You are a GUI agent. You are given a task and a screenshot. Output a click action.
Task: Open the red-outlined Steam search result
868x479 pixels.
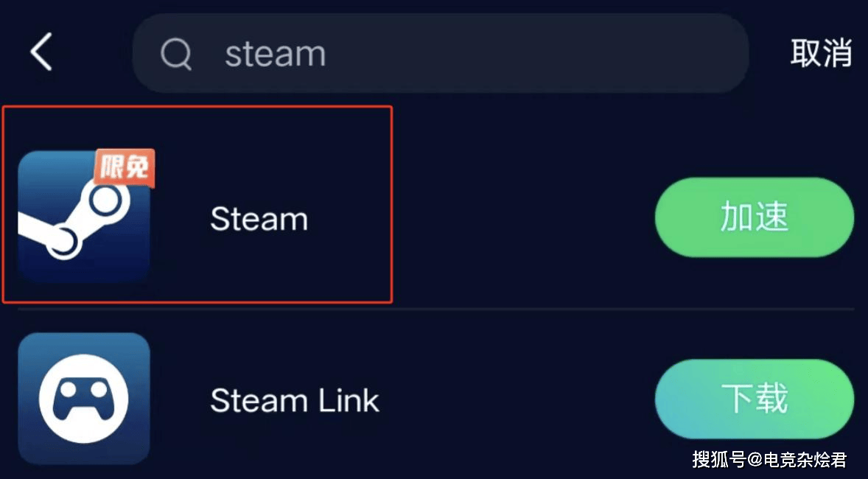point(197,204)
